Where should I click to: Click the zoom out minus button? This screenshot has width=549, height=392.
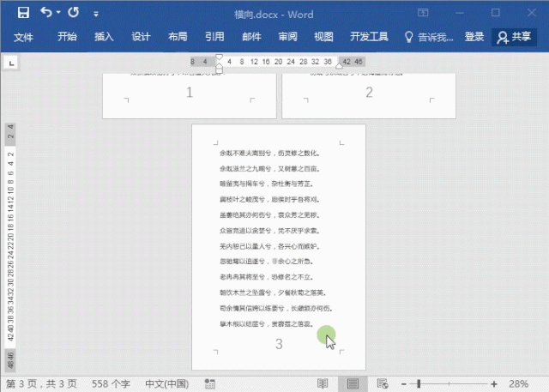(x=404, y=384)
